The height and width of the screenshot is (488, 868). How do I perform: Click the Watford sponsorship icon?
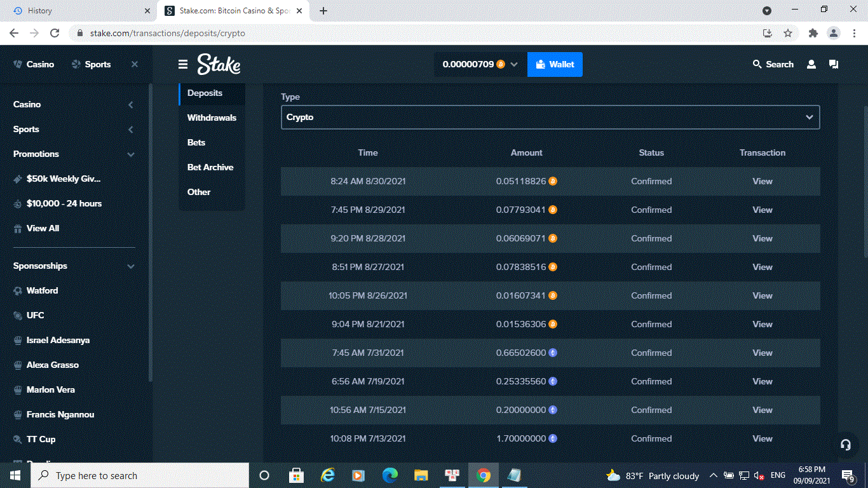[18, 291]
